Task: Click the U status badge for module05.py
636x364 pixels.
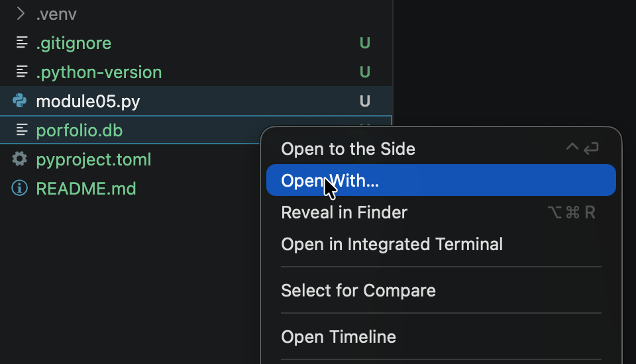Action: [364, 101]
